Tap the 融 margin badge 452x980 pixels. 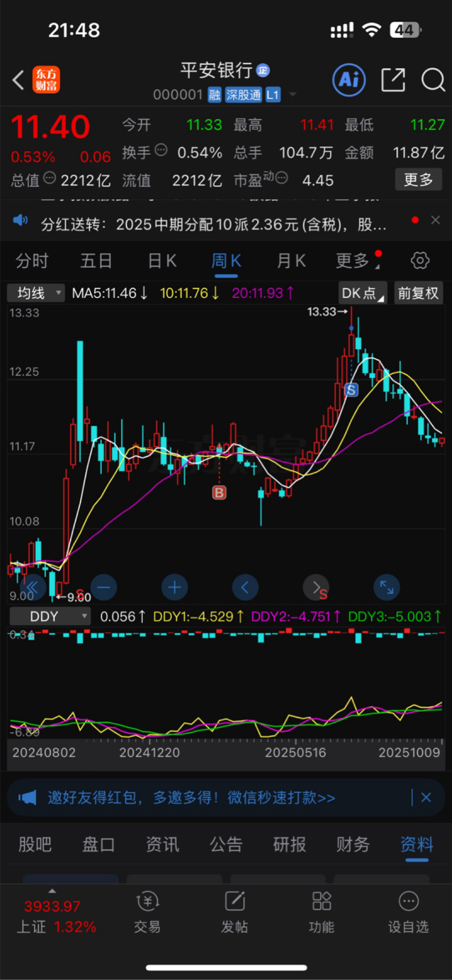point(215,95)
